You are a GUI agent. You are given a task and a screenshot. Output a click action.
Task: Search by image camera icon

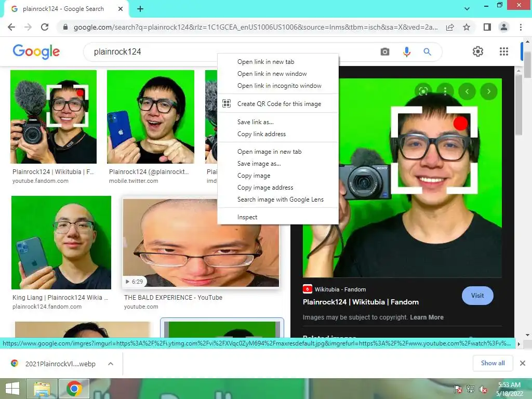pos(385,51)
